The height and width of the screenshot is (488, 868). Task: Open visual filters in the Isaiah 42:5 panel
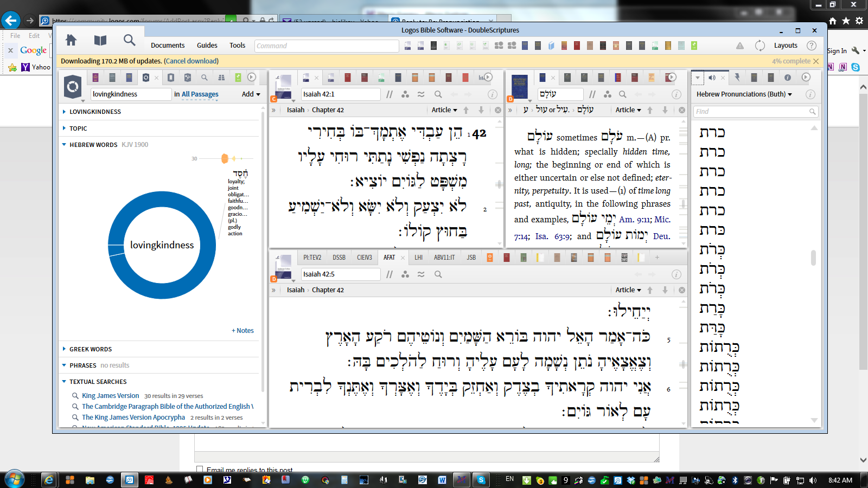[405, 274]
